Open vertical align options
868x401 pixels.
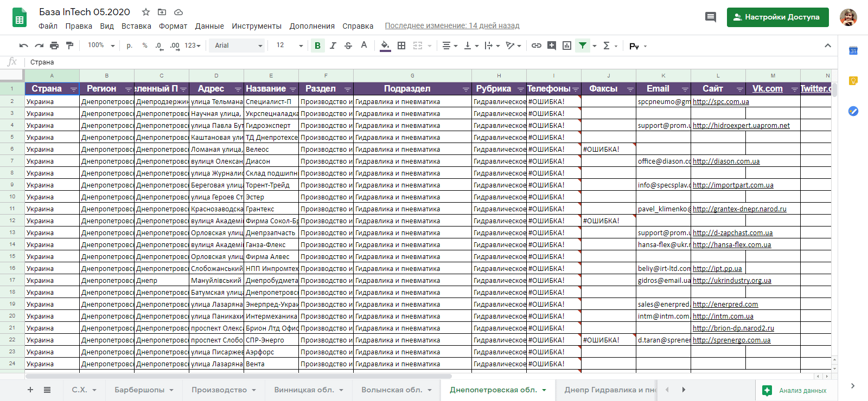[x=471, y=46]
